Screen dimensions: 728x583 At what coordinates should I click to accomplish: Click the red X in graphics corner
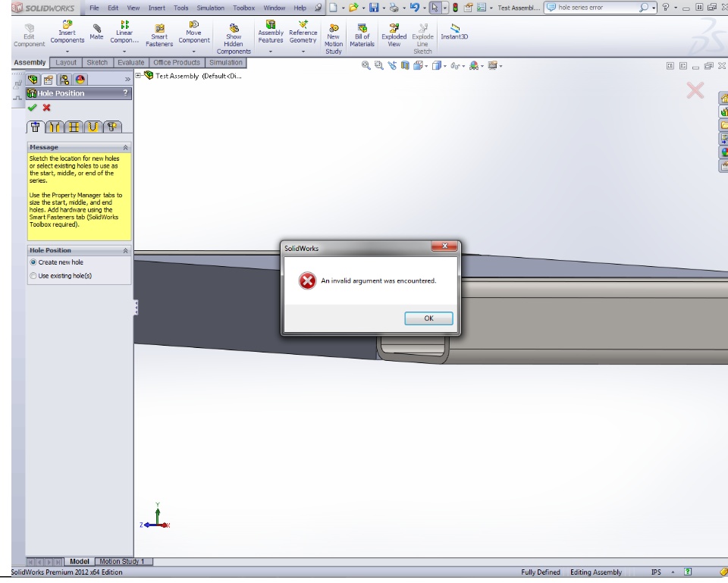pyautogui.click(x=695, y=90)
